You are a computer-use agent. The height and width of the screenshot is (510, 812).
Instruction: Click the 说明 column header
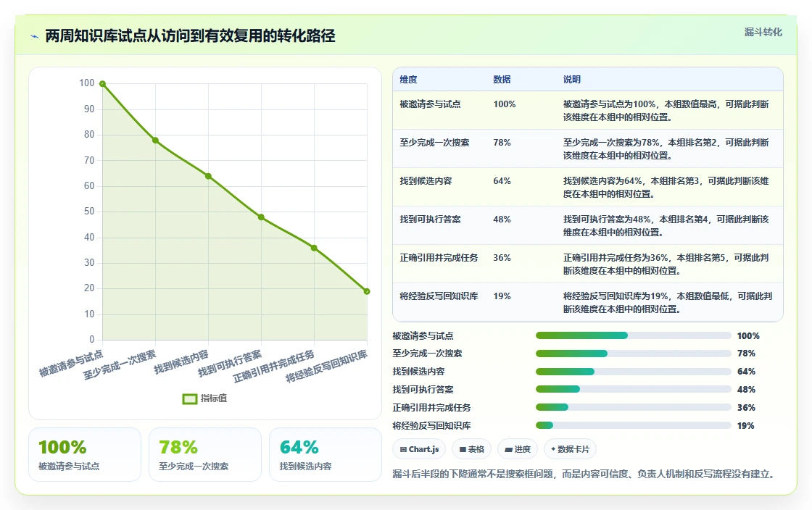pos(572,80)
